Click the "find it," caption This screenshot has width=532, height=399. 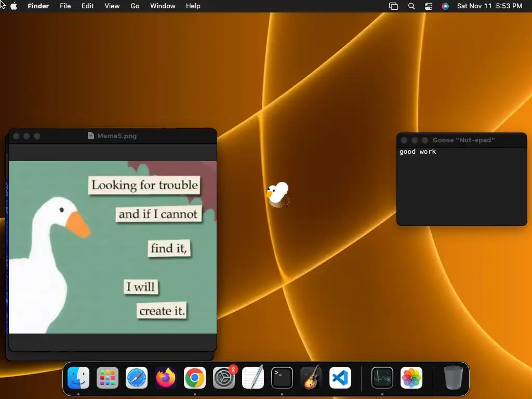(x=169, y=248)
